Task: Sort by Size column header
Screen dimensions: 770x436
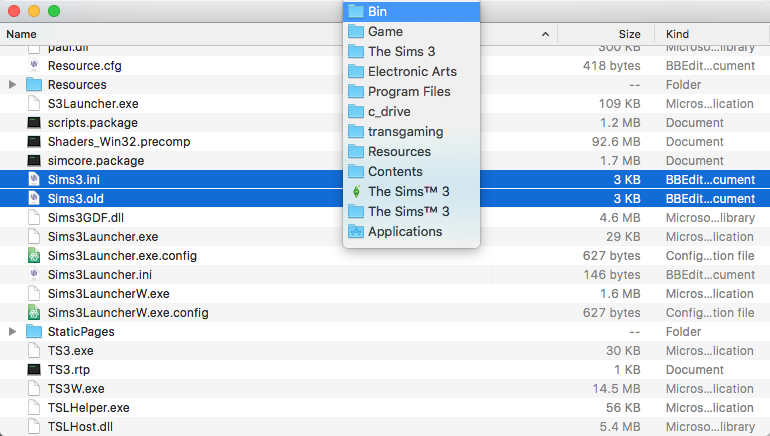Action: (x=629, y=34)
